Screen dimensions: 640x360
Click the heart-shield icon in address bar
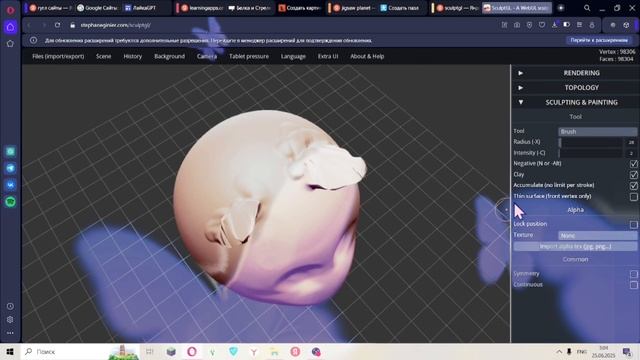click(542, 25)
